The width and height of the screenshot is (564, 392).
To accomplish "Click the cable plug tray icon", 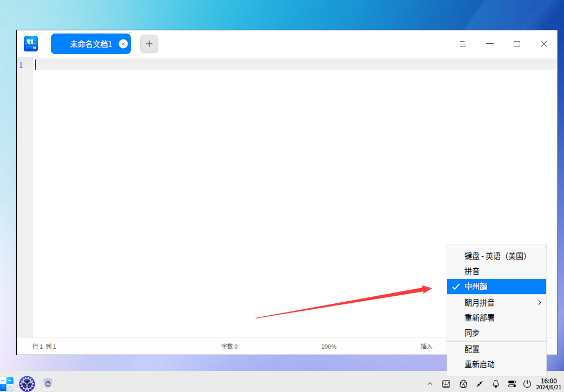I will coord(480,384).
